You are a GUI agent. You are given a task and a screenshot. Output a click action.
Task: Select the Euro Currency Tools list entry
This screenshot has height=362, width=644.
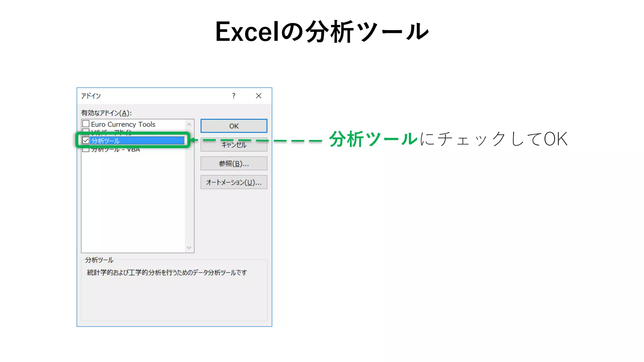coord(123,124)
